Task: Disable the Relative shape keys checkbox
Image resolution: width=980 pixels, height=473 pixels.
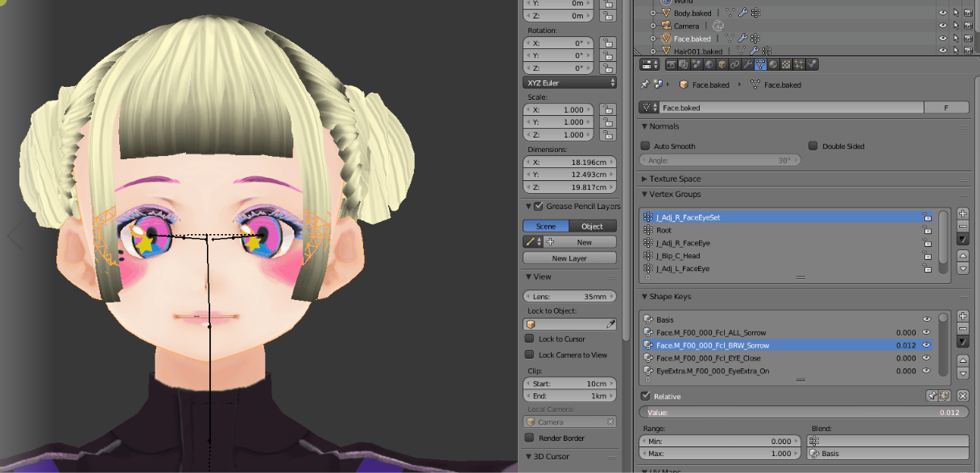Action: tap(646, 396)
